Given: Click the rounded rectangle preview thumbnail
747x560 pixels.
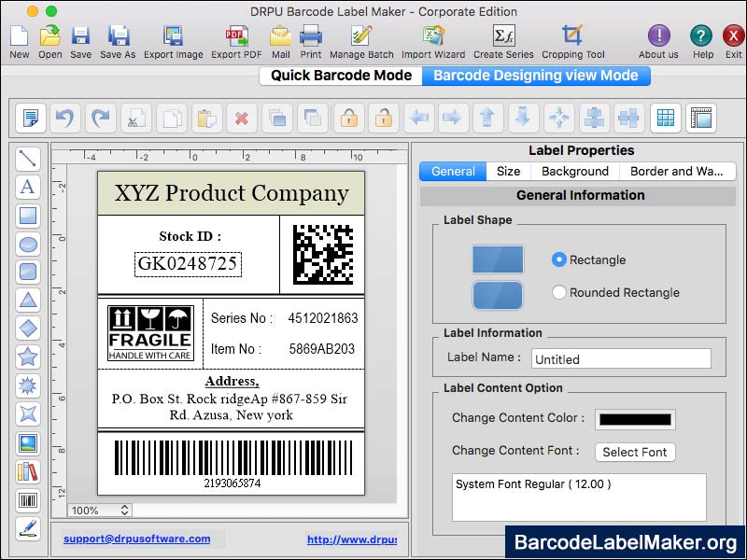Looking at the screenshot, I should click(498, 295).
